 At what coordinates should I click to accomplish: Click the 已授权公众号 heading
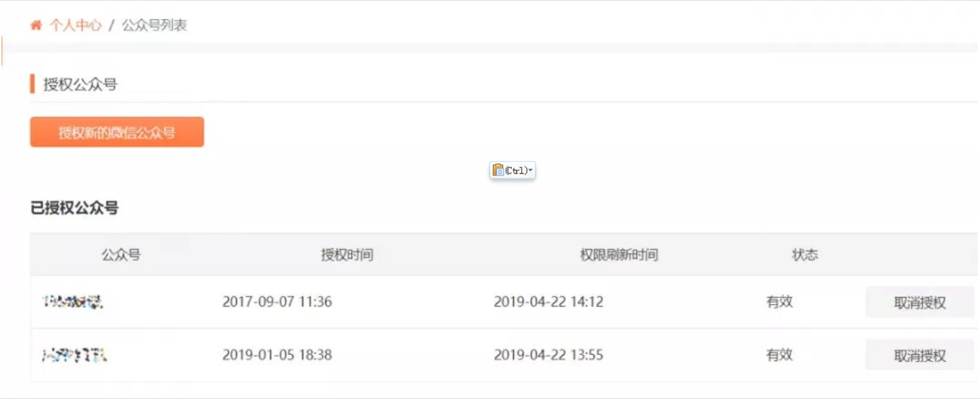click(x=74, y=208)
